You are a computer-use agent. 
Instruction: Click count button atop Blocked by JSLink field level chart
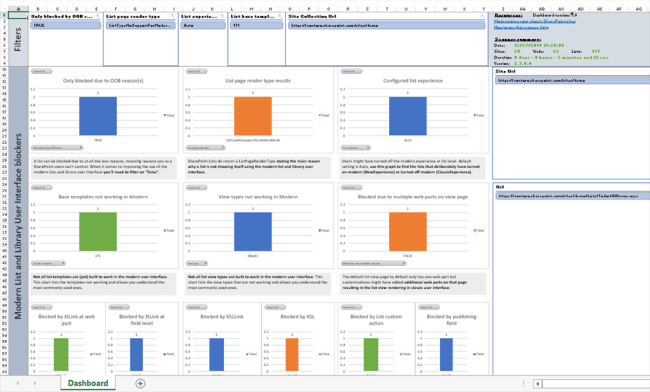point(119,307)
